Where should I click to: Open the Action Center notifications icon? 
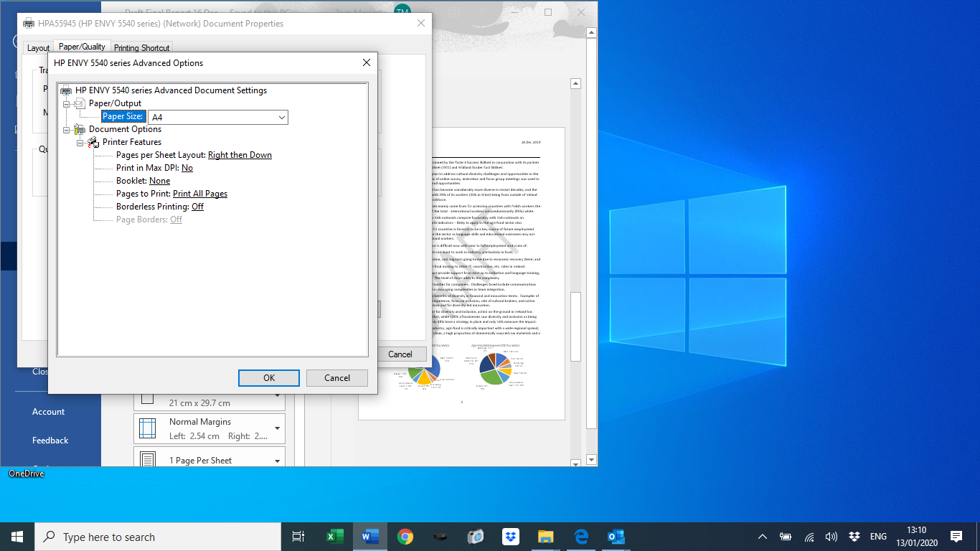956,537
